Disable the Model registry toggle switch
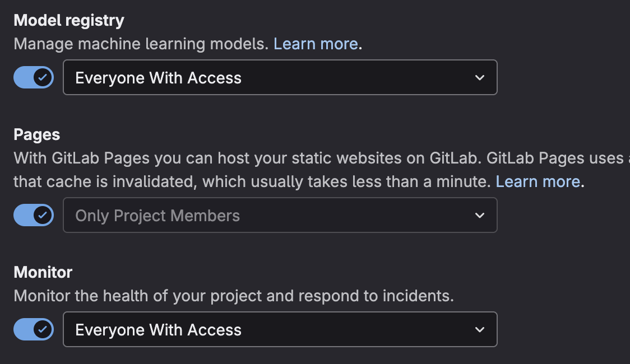Image resolution: width=630 pixels, height=364 pixels. tap(33, 78)
